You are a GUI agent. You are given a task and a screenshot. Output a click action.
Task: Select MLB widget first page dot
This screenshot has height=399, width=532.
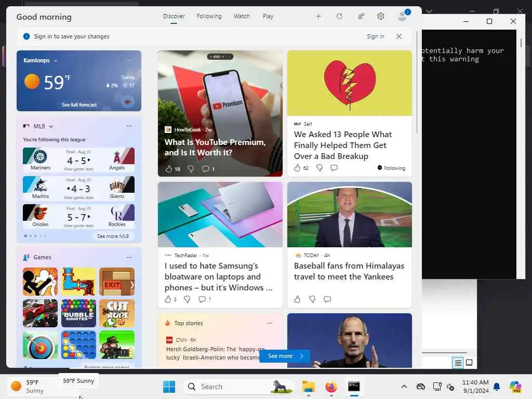[25, 236]
